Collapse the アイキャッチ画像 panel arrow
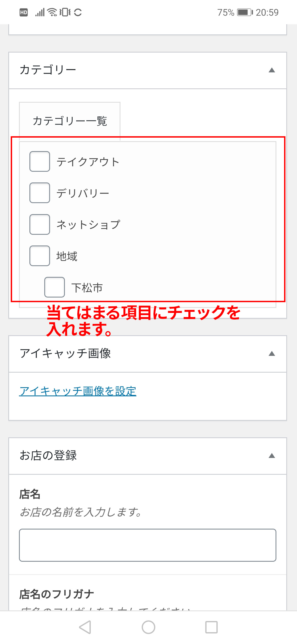The image size is (297, 644). 272,354
